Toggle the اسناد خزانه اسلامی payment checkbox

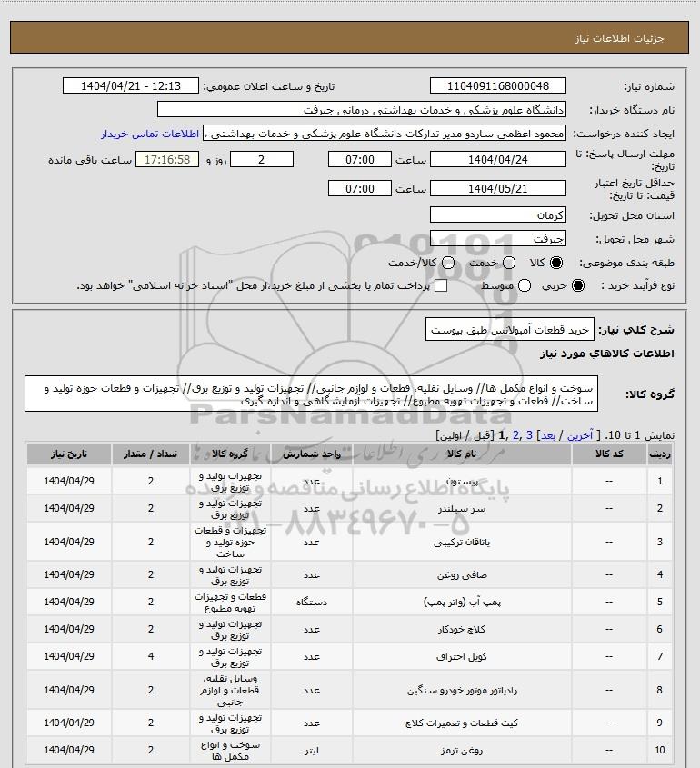(x=441, y=285)
